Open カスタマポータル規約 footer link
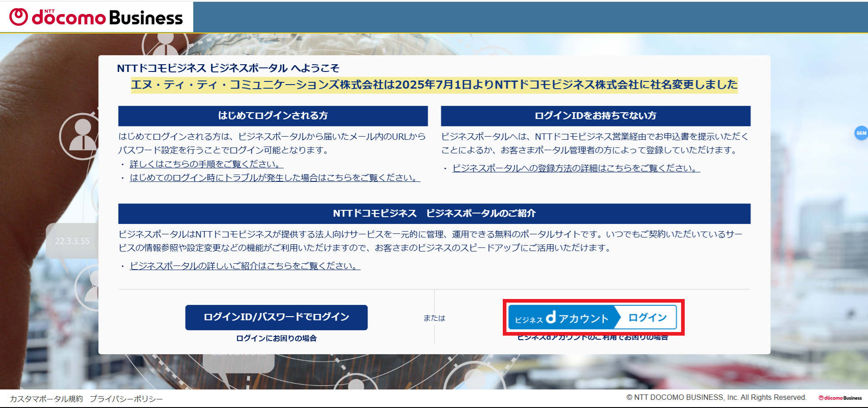This screenshot has height=408, width=868. 46,399
